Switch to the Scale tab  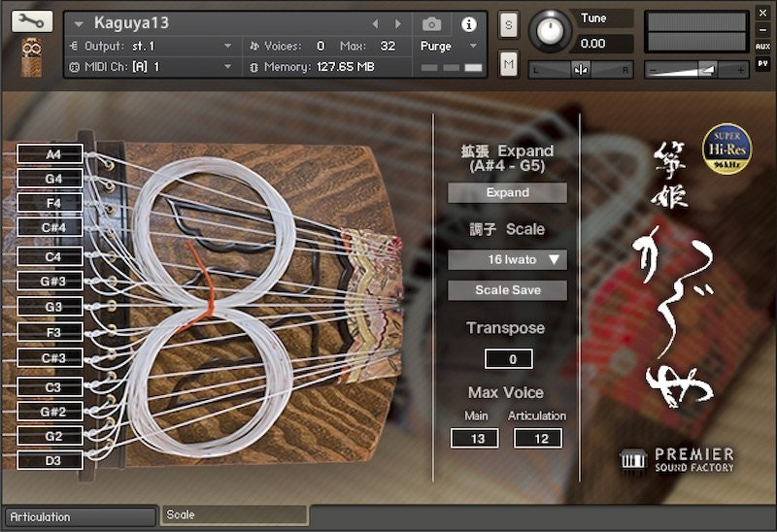[x=234, y=515]
